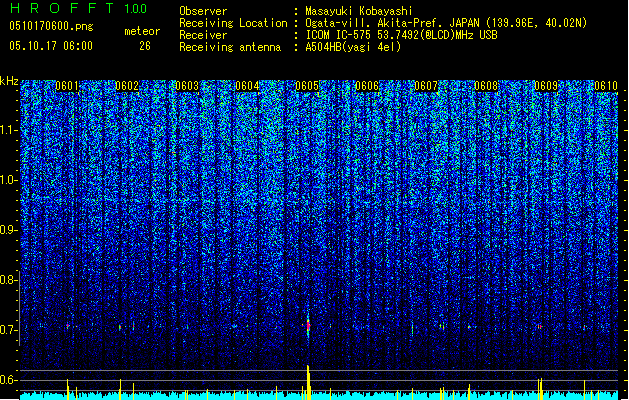Click the Receiving antenna label
This screenshot has height=400, width=629.
pos(230,47)
